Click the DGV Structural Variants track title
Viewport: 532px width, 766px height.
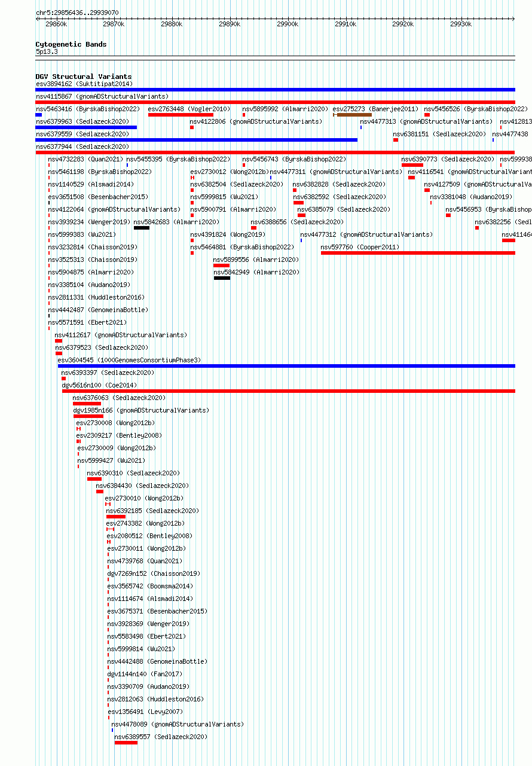(84, 77)
